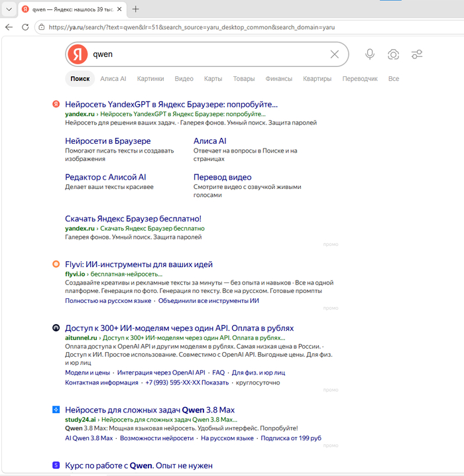Open the Все services tab
The width and height of the screenshot is (464, 476).
[394, 79]
